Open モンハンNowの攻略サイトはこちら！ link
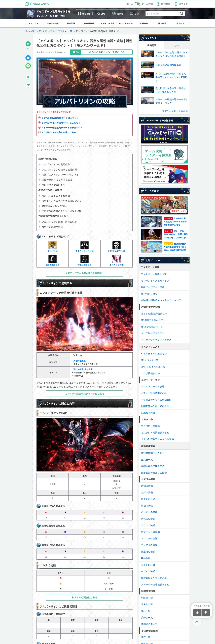 point(60,118)
